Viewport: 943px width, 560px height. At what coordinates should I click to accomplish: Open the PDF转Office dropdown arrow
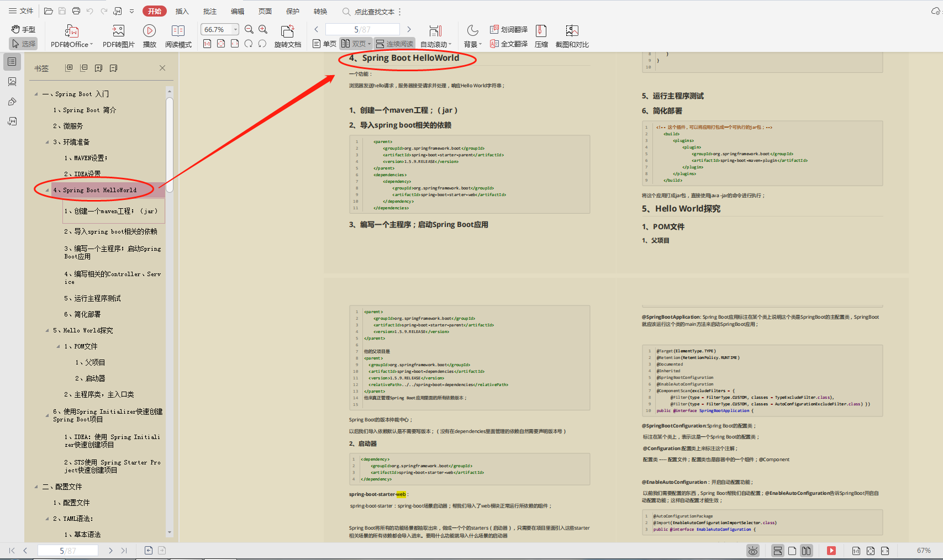point(91,44)
